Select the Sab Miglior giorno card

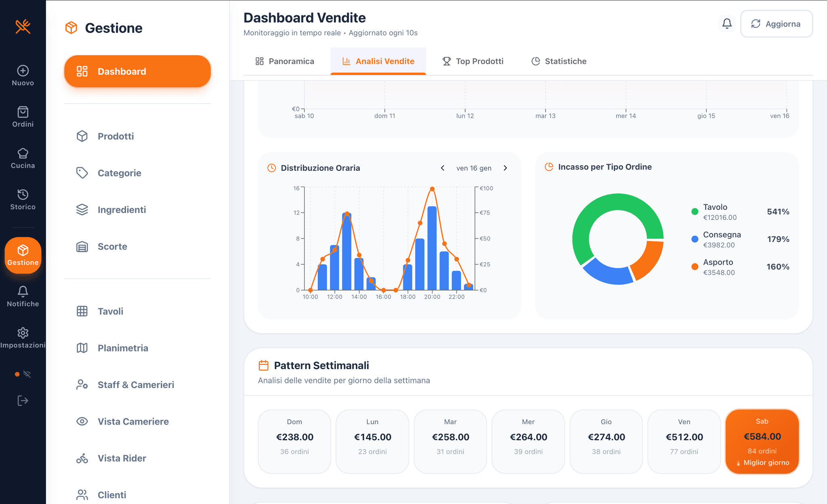pos(762,441)
